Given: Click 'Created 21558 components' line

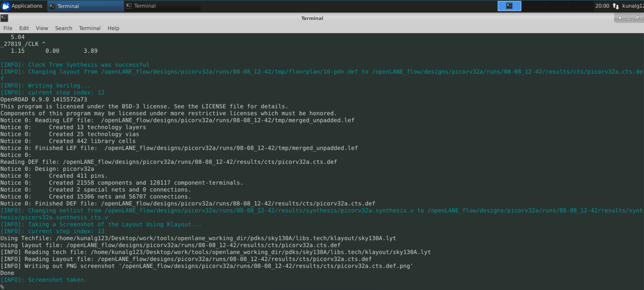Looking at the screenshot, I should [x=122, y=183].
